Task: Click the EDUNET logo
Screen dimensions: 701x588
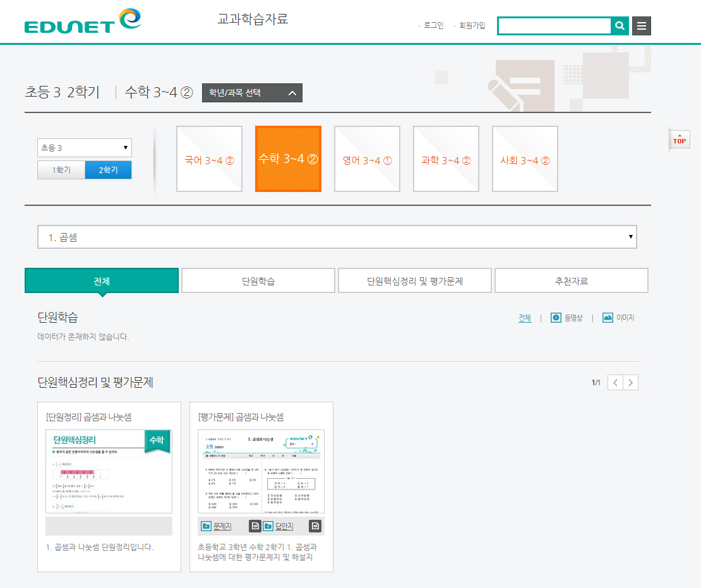Action: click(82, 21)
